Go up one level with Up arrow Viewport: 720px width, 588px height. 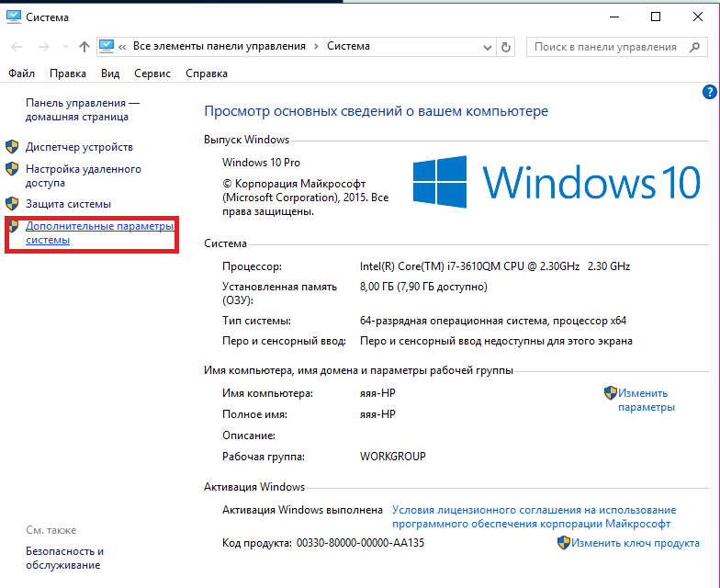[84, 47]
